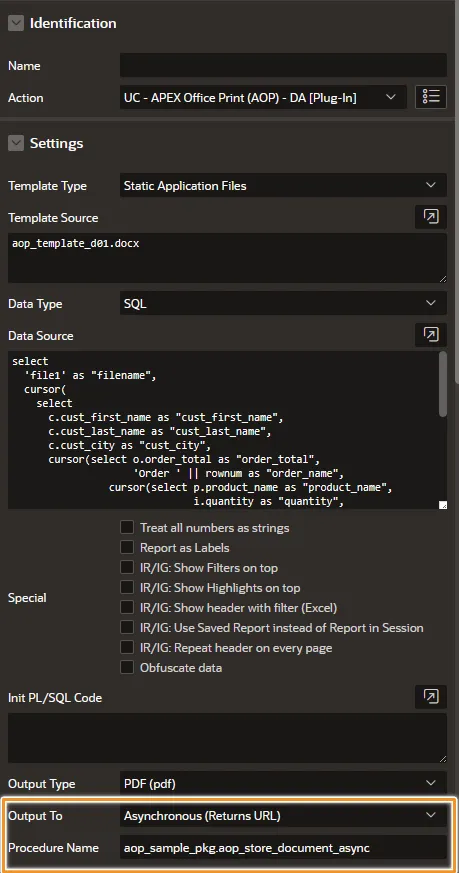This screenshot has width=459, height=873.
Task: Open the Output To dropdown
Action: click(x=283, y=816)
